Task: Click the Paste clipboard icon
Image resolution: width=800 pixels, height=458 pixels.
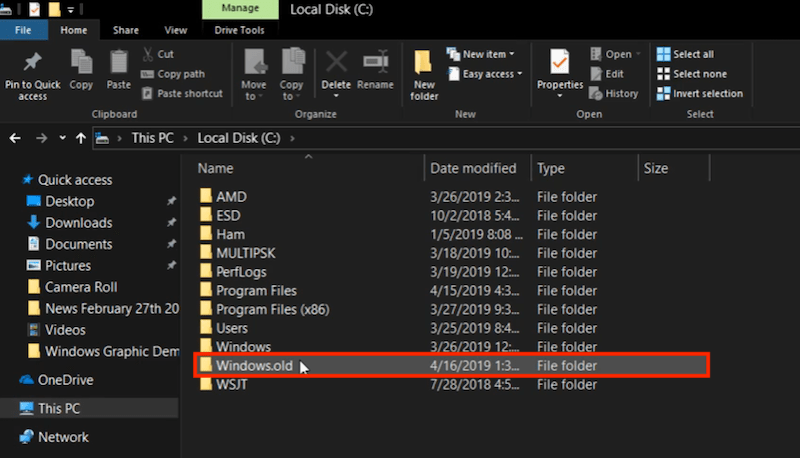Action: tap(119, 62)
